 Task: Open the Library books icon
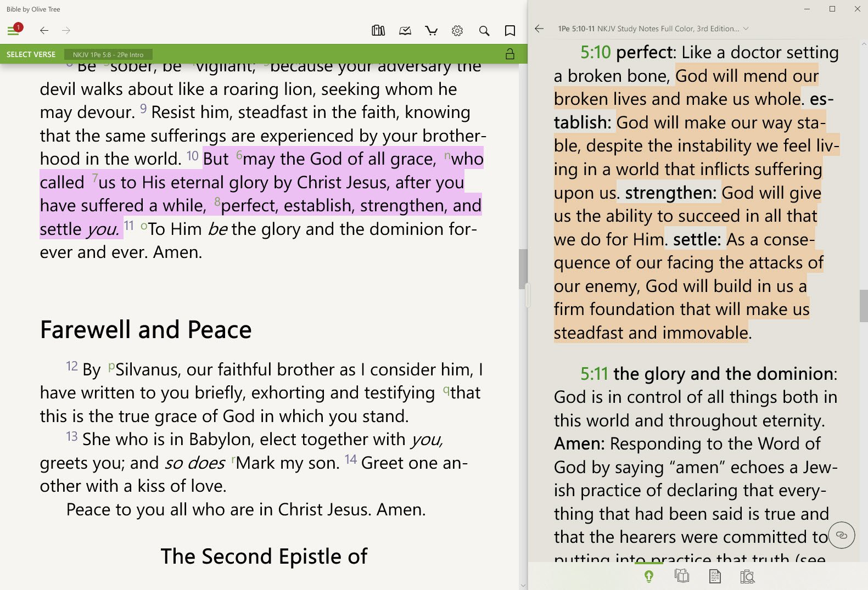pyautogui.click(x=378, y=31)
